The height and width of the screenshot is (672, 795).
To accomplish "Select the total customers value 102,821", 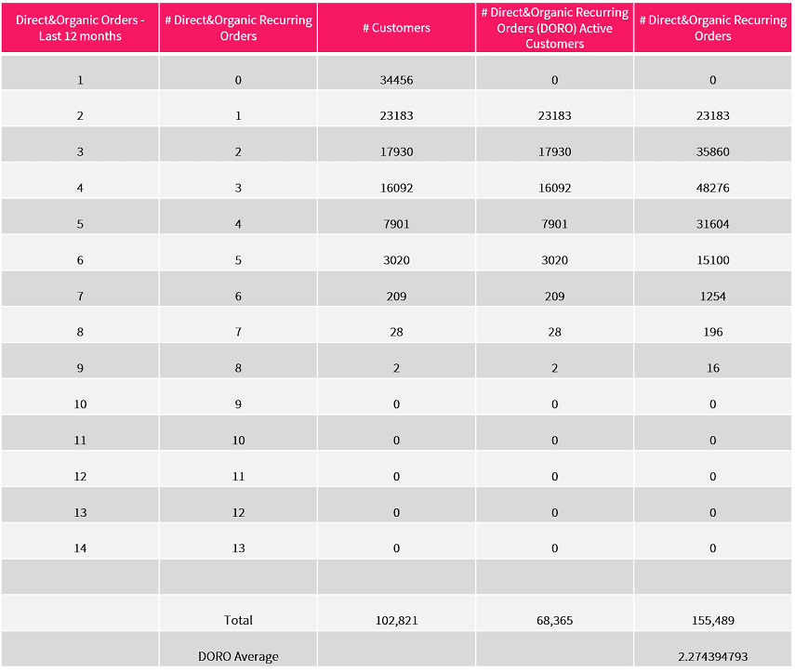I will 396,620.
